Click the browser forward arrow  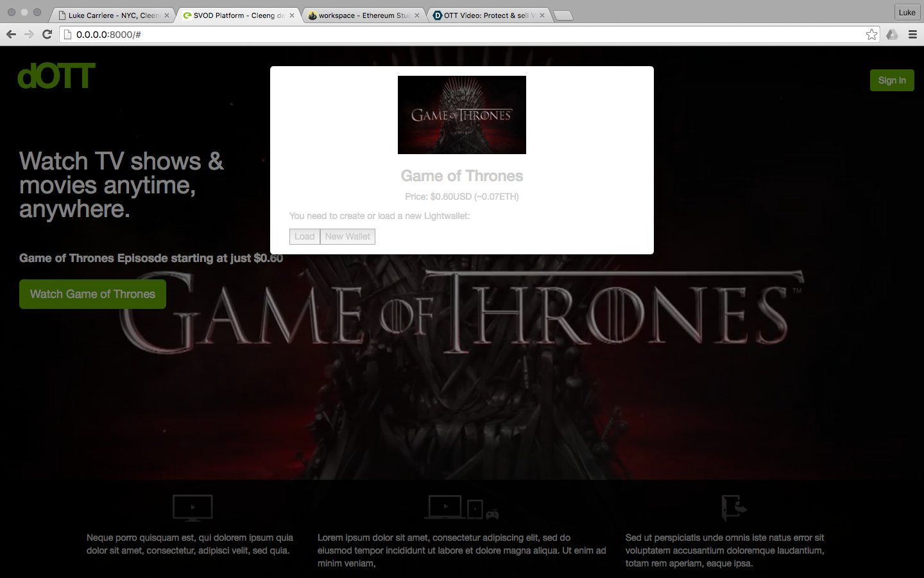tap(29, 34)
